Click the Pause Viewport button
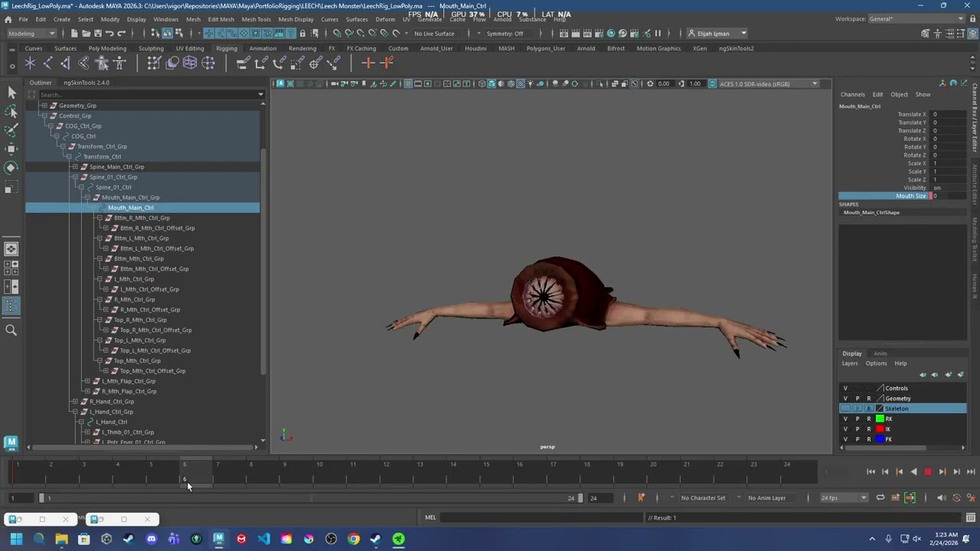This screenshot has width=980, height=551. (658, 34)
